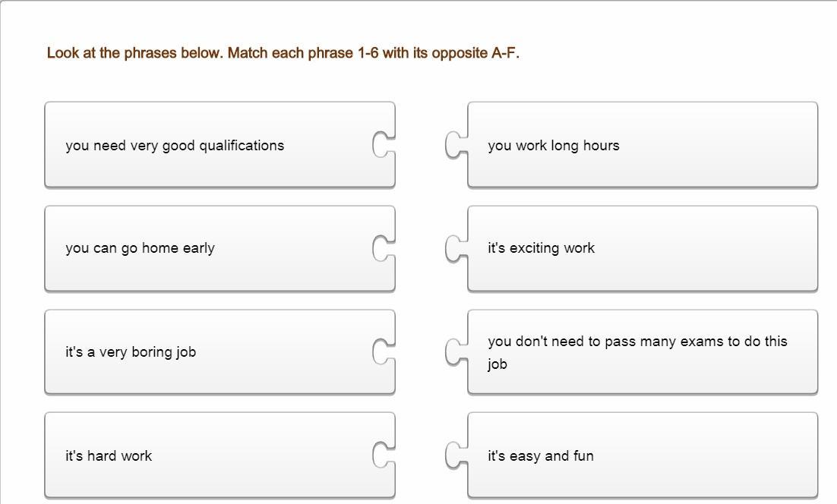Choose the 'it's hard work' phrase
Image resolution: width=837 pixels, height=504 pixels.
(x=109, y=455)
